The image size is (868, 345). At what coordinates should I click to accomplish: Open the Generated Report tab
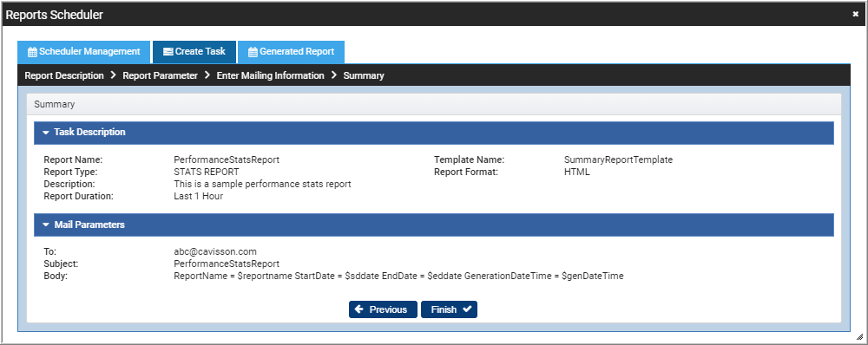pos(291,51)
